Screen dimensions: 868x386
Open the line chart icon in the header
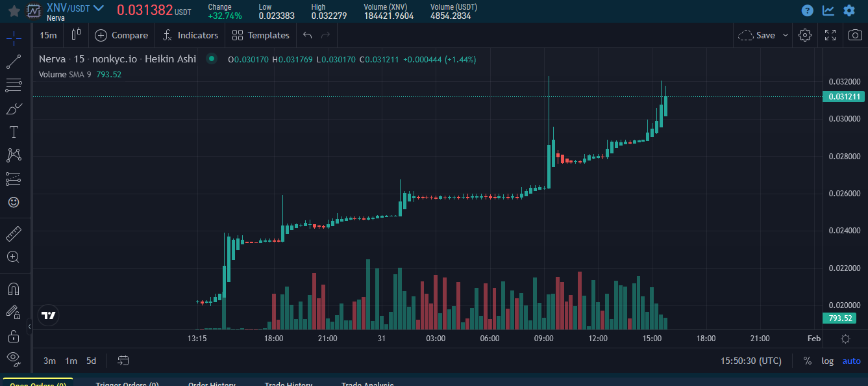pyautogui.click(x=828, y=10)
